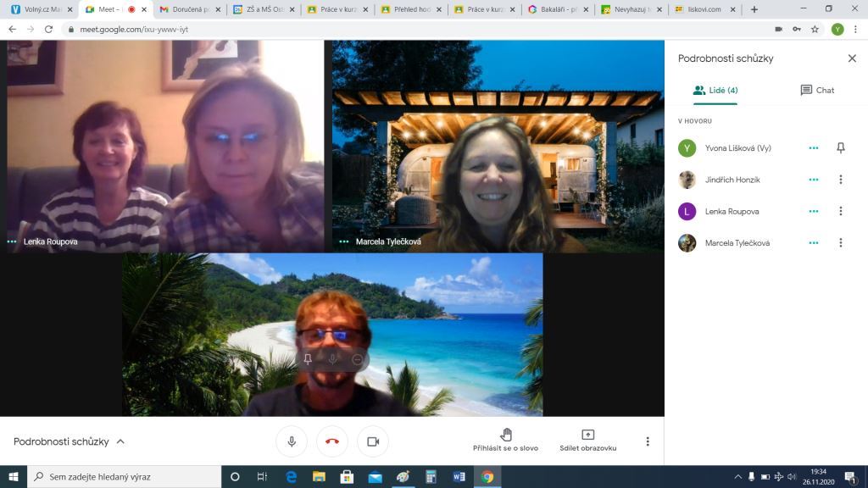The width and height of the screenshot is (868, 488).
Task: Pin the bottom video tile using overlay pin icon
Action: (x=308, y=359)
